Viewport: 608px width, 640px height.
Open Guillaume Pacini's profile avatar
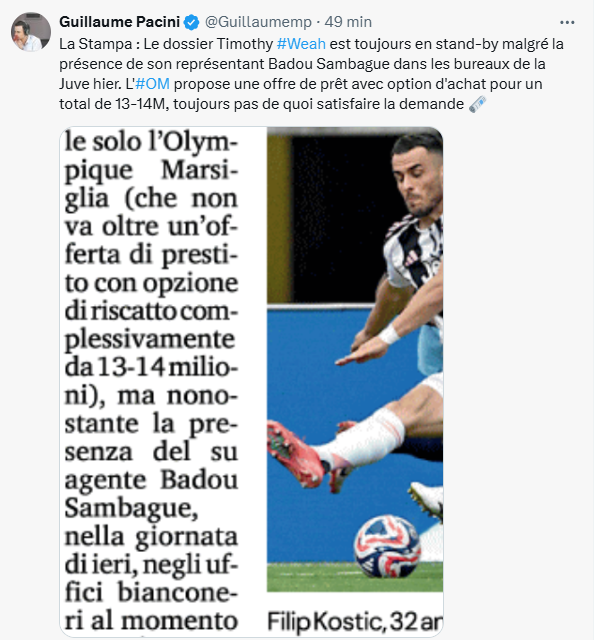click(31, 32)
